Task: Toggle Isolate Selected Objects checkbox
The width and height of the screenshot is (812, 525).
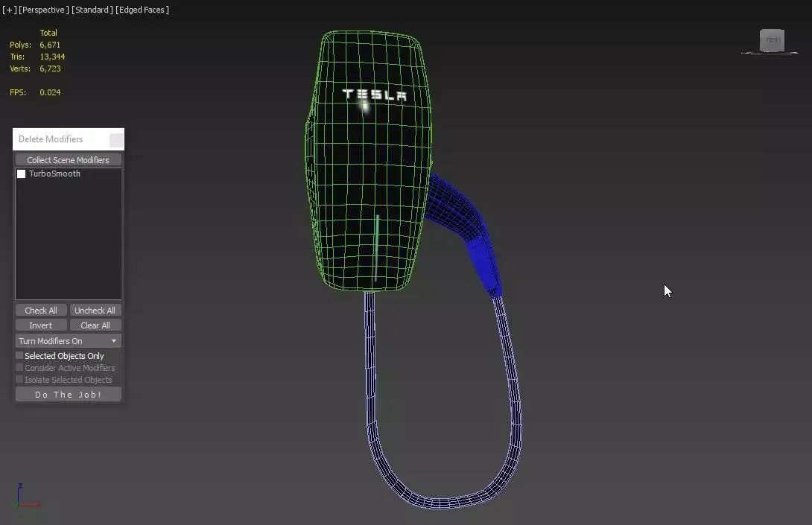Action: pos(19,380)
